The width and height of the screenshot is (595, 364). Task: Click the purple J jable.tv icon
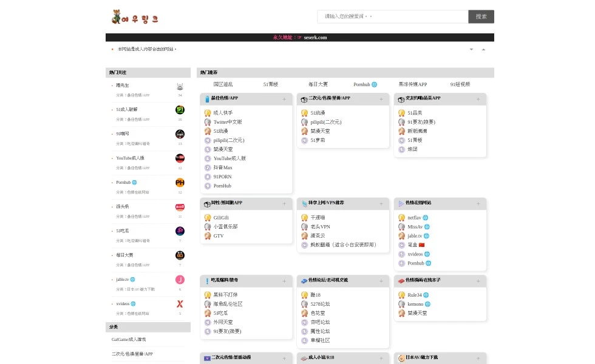[x=180, y=279]
